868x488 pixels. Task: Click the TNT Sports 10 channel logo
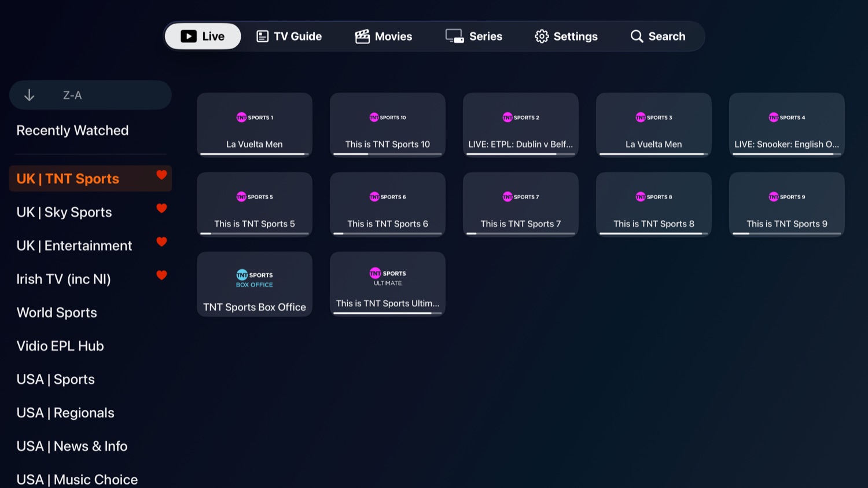point(388,118)
